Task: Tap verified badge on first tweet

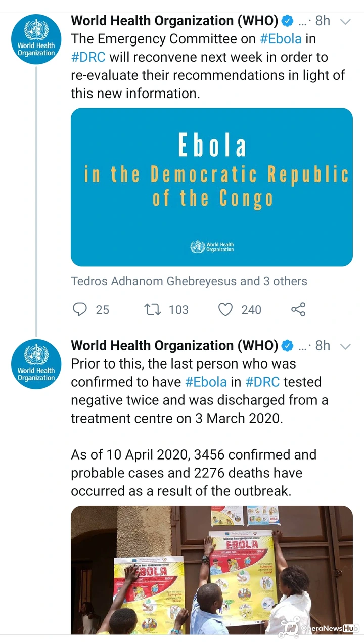Action: click(x=287, y=21)
